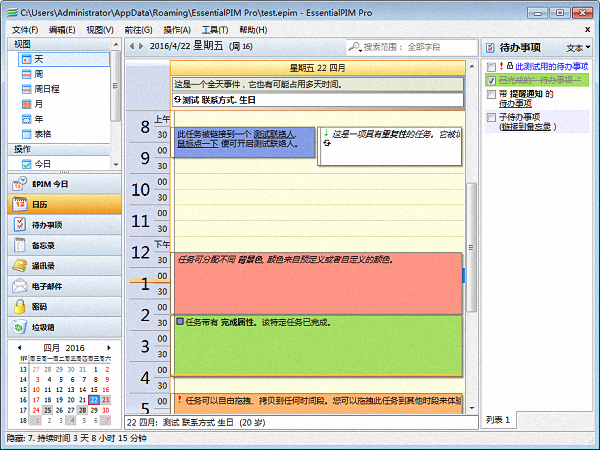Image resolution: width=600 pixels, height=450 pixels.
Task: Click the 星期五 22 四月 day header
Action: tap(318, 68)
